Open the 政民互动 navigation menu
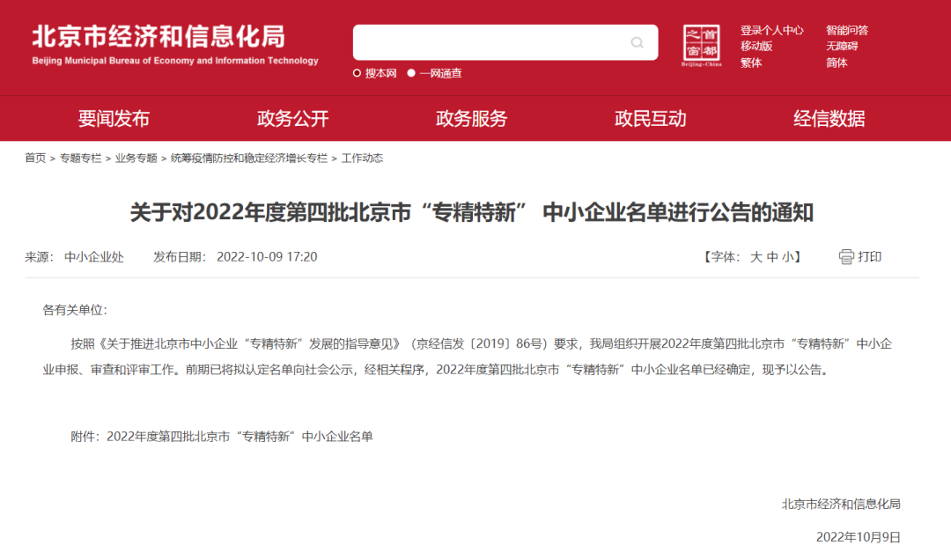The image size is (951, 560). (x=650, y=118)
